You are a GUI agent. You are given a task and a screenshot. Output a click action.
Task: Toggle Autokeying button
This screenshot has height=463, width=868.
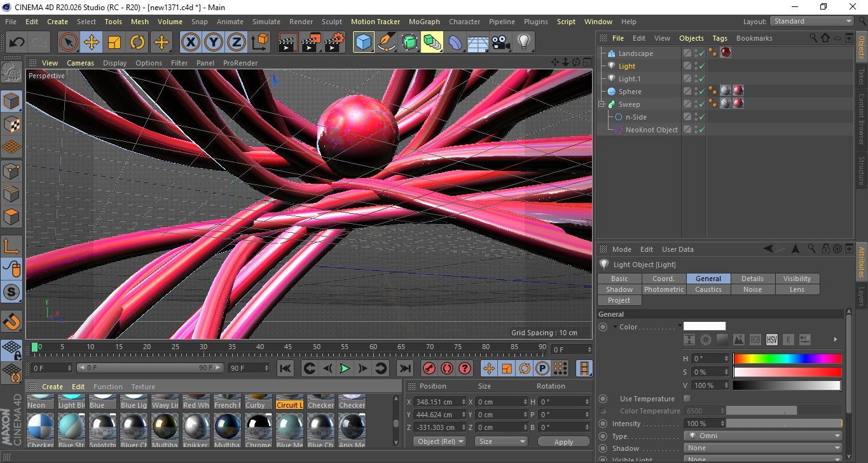(447, 368)
